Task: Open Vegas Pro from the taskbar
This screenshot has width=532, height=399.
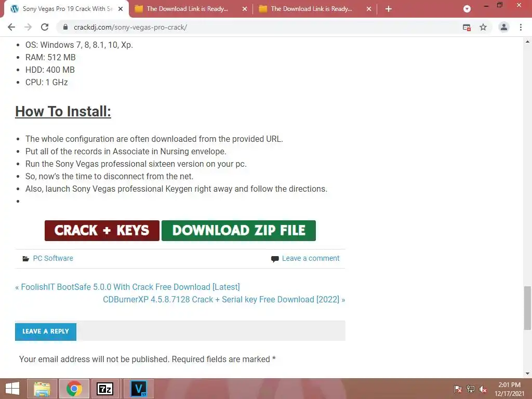Action: pos(138,389)
